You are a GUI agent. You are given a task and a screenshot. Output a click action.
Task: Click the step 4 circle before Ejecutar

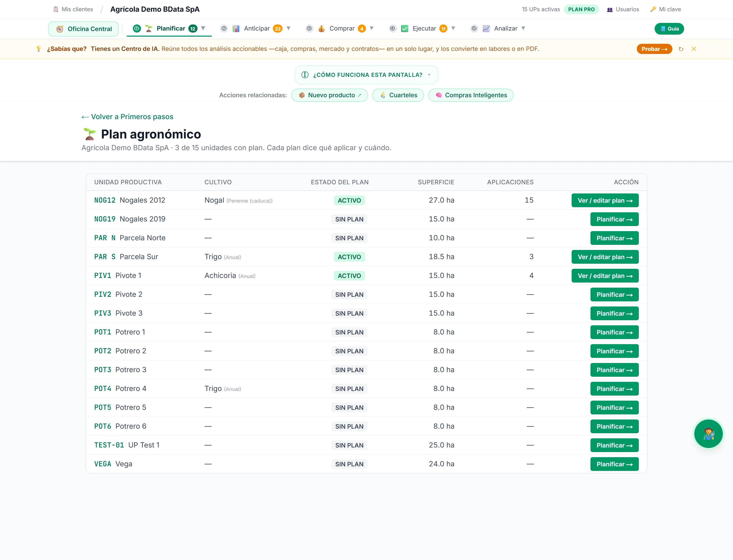point(393,29)
